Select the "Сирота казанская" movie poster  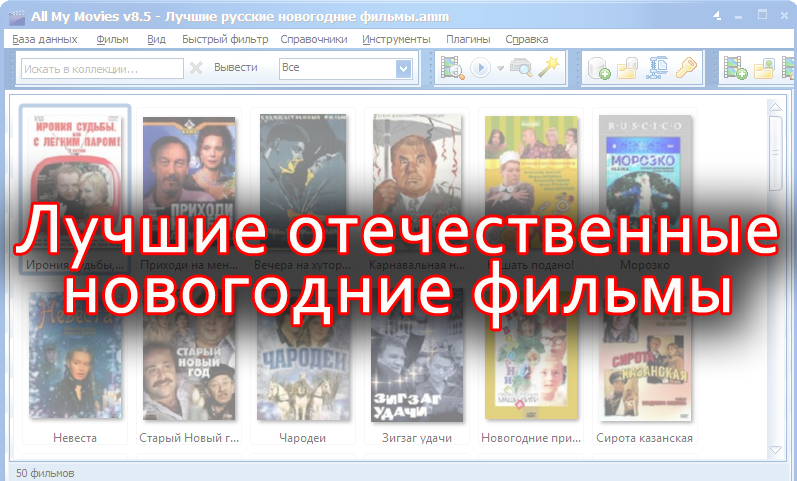pyautogui.click(x=645, y=355)
